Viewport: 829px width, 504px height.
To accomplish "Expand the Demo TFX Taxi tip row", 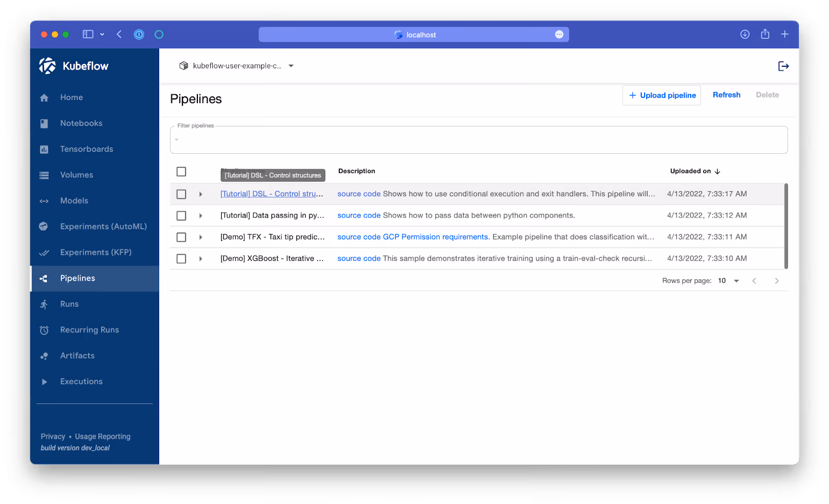I will [201, 237].
